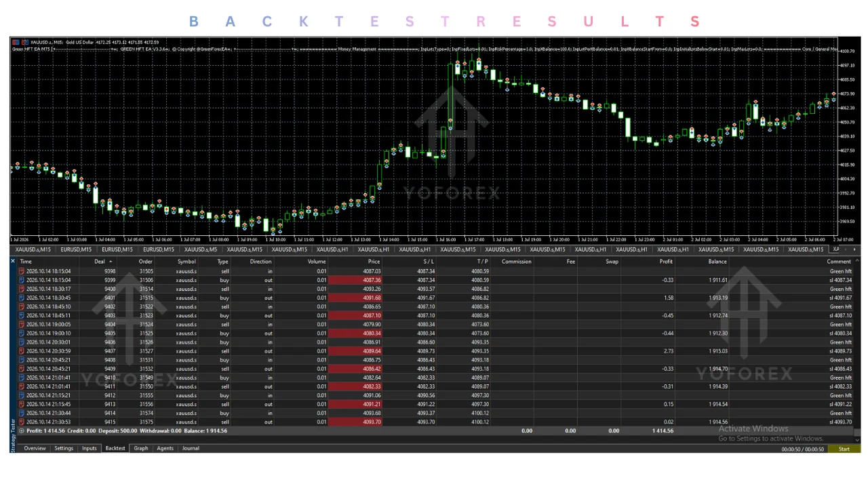The image size is (868, 488).
Task: Click the tester timer 00:00:50 / 00:00:50
Action: tap(802, 449)
